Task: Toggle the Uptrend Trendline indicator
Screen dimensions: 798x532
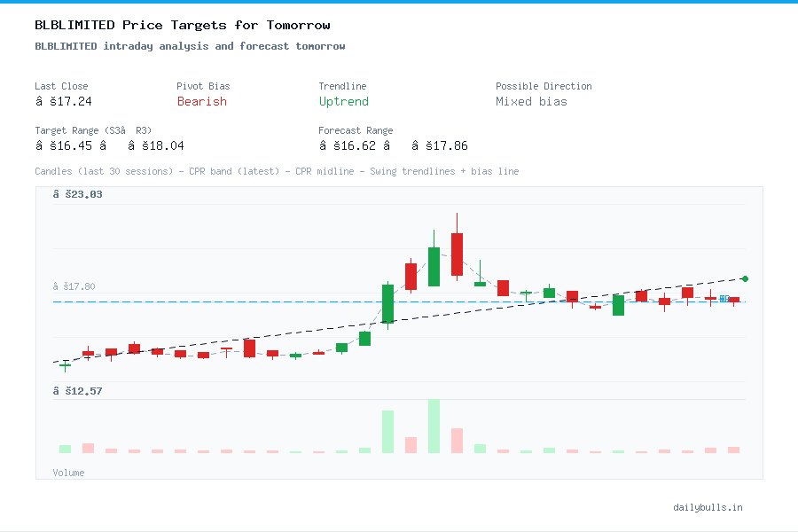Action: tap(344, 102)
